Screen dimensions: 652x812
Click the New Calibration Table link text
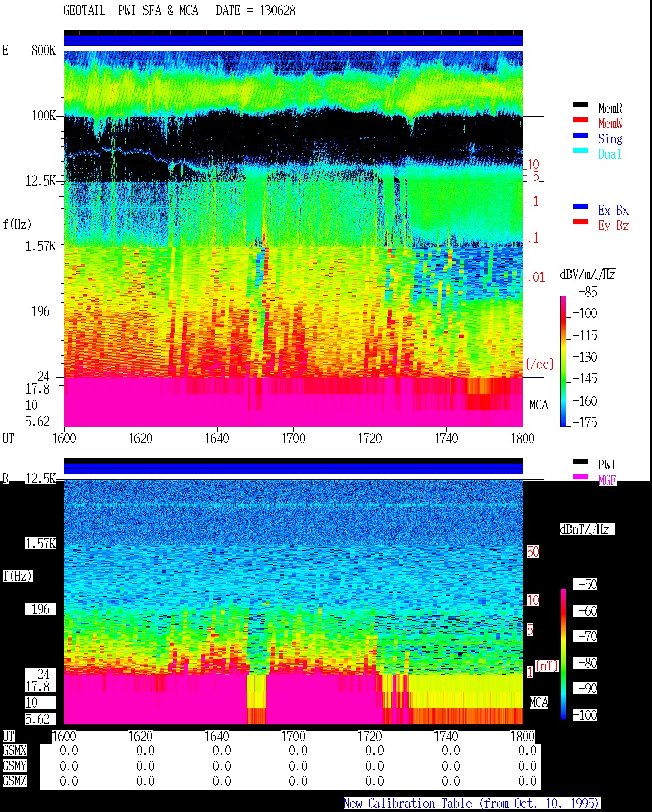(472, 804)
